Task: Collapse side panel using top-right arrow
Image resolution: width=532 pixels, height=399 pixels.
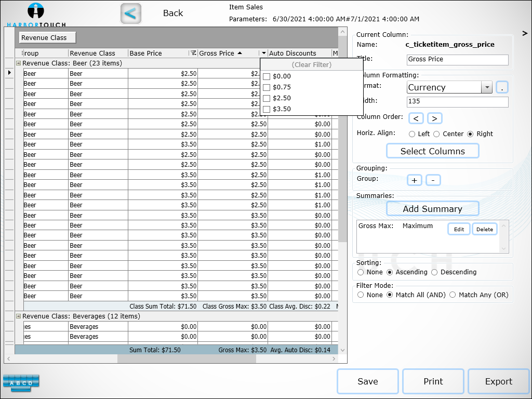Action: point(525,33)
